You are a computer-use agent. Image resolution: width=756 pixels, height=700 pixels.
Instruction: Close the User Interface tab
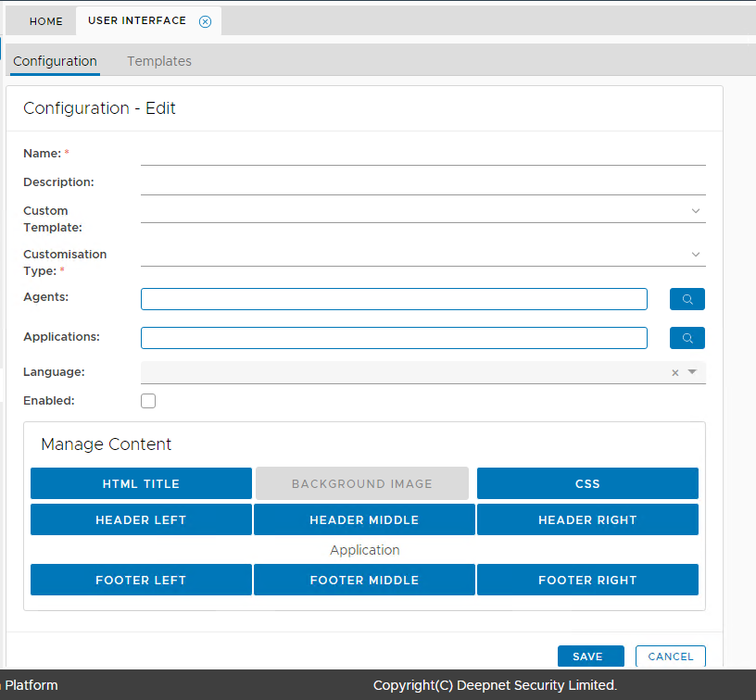pos(205,21)
